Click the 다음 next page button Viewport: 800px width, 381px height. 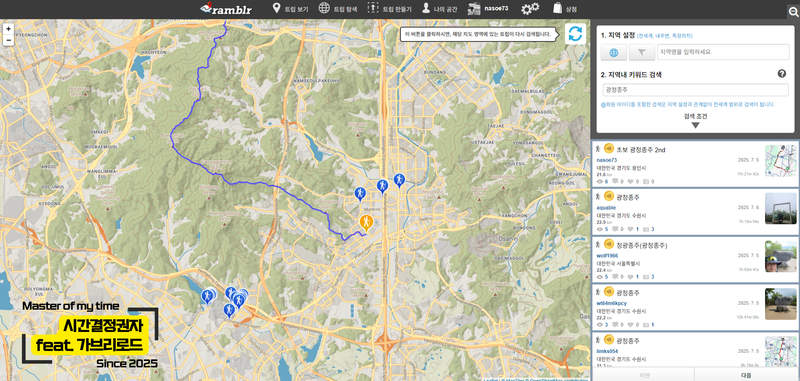point(746,375)
